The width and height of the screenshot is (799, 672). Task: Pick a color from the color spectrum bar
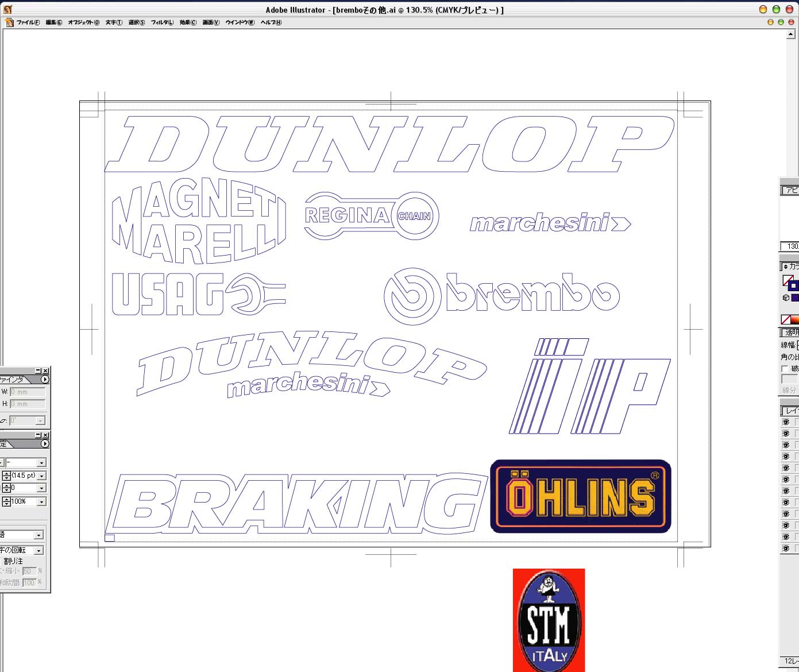(796, 319)
